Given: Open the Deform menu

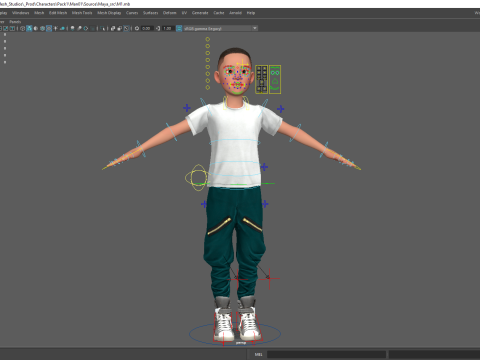Looking at the screenshot, I should [x=169, y=13].
